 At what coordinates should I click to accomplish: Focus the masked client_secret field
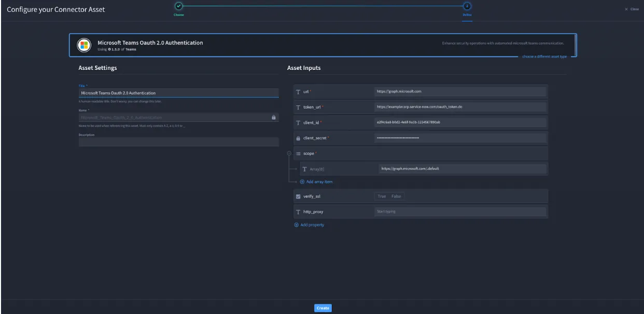[x=460, y=138]
